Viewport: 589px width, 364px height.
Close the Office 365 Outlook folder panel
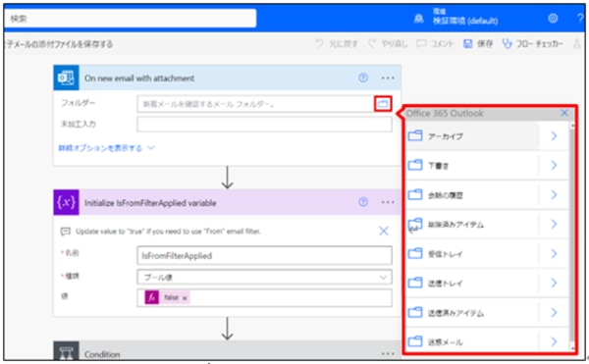[564, 113]
